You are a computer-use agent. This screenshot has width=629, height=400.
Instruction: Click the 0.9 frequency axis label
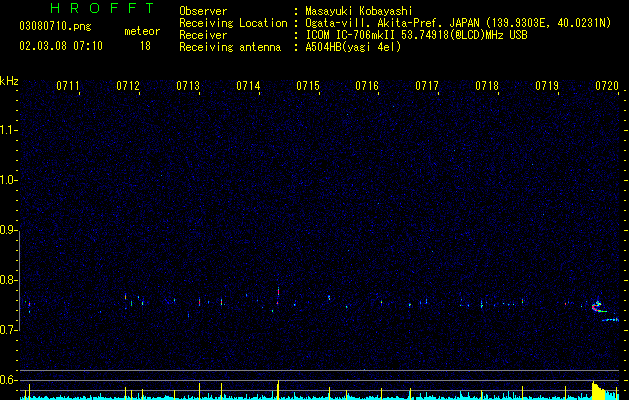click(9, 230)
